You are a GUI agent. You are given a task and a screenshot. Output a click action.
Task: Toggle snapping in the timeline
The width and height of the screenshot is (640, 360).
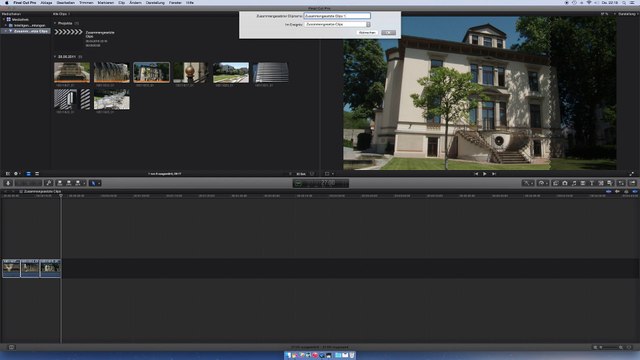[635, 191]
